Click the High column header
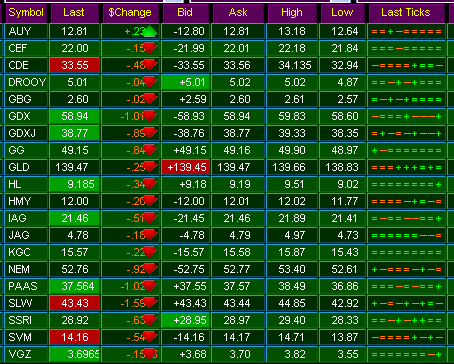The height and width of the screenshot is (364, 454). [292, 13]
